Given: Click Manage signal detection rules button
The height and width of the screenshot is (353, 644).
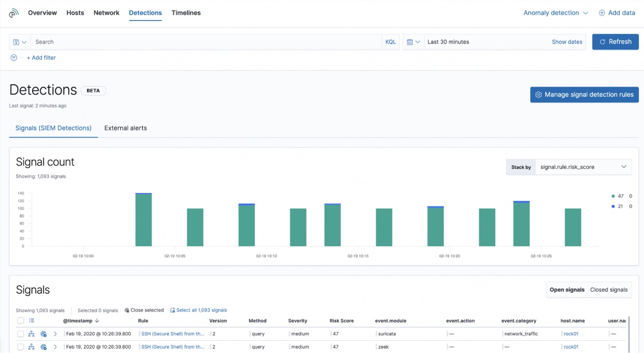Looking at the screenshot, I should coord(584,95).
